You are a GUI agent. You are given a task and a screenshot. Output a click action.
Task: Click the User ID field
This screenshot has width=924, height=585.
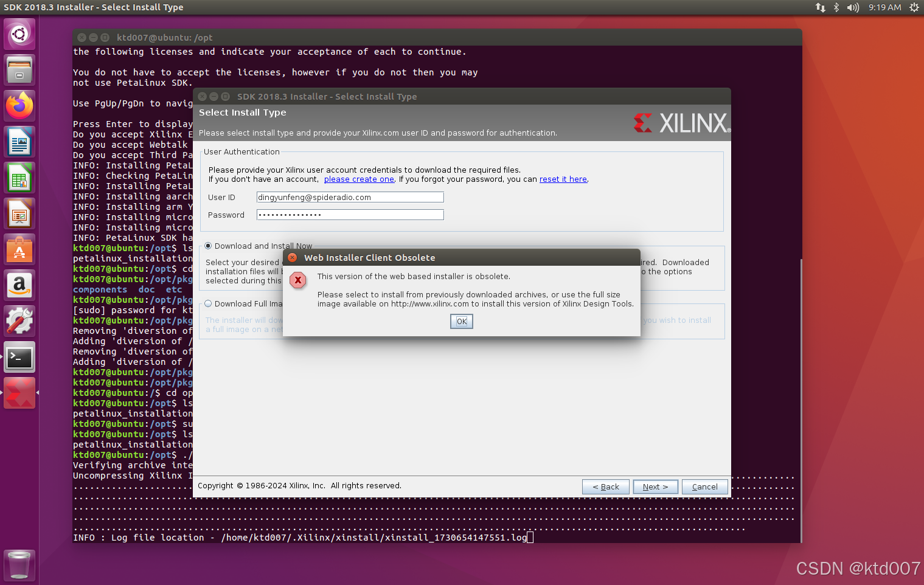(350, 197)
